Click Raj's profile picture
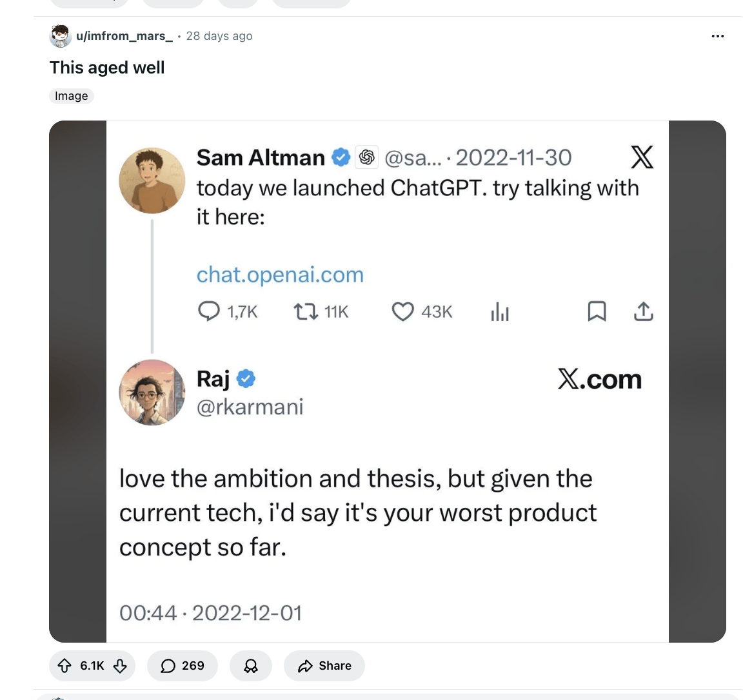This screenshot has height=700, width=743. click(152, 392)
